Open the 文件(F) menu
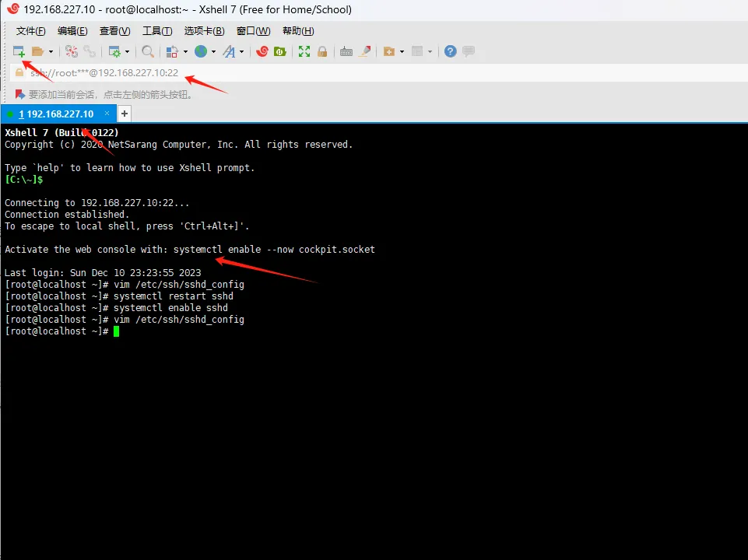 point(30,31)
